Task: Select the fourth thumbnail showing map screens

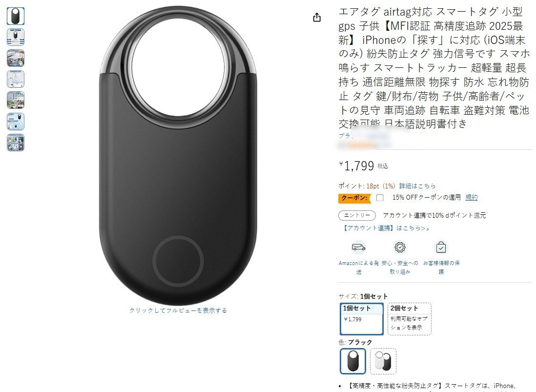Action: (x=16, y=79)
